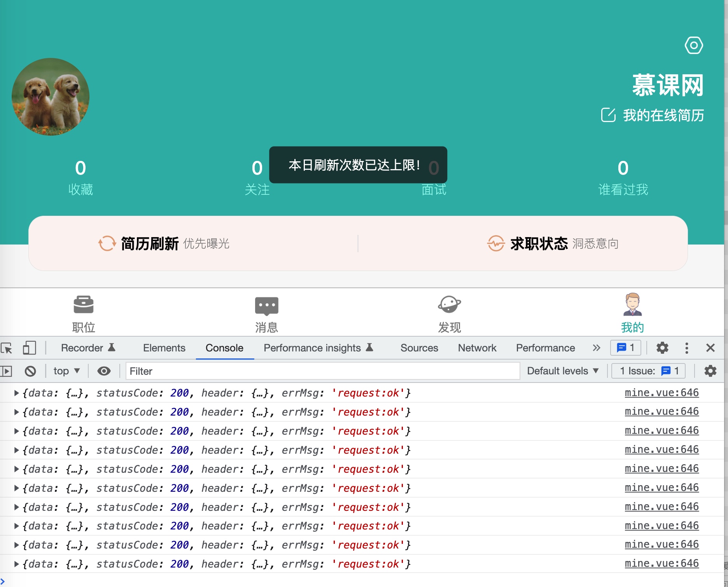Click the 发现 tab label
This screenshot has width=728, height=587.
[x=450, y=327]
